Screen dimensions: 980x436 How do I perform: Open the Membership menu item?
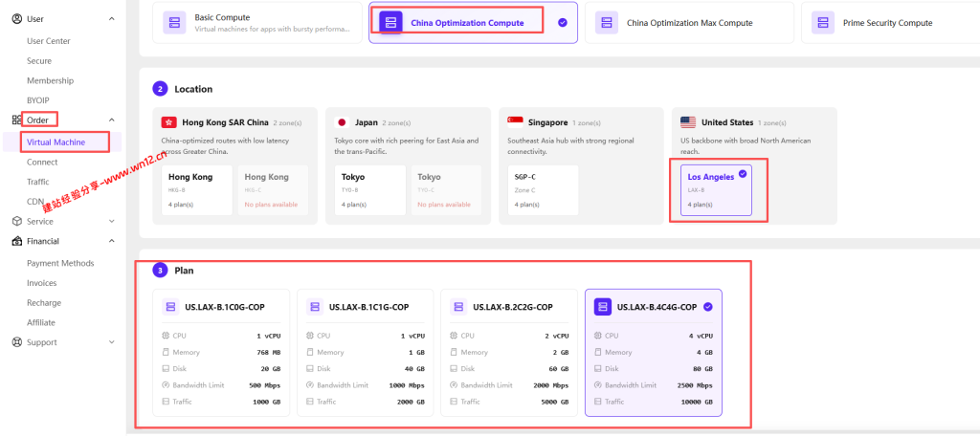tap(50, 80)
